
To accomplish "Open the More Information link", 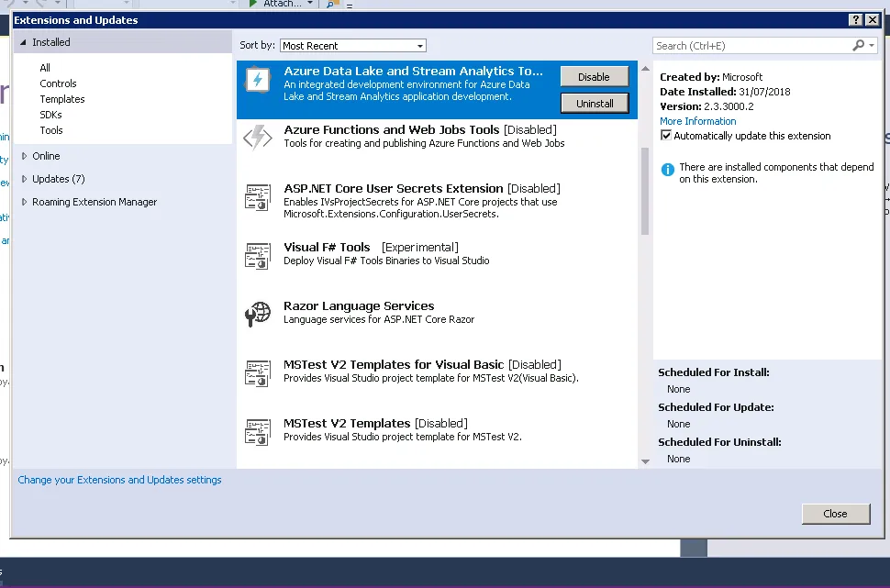I will pos(697,121).
